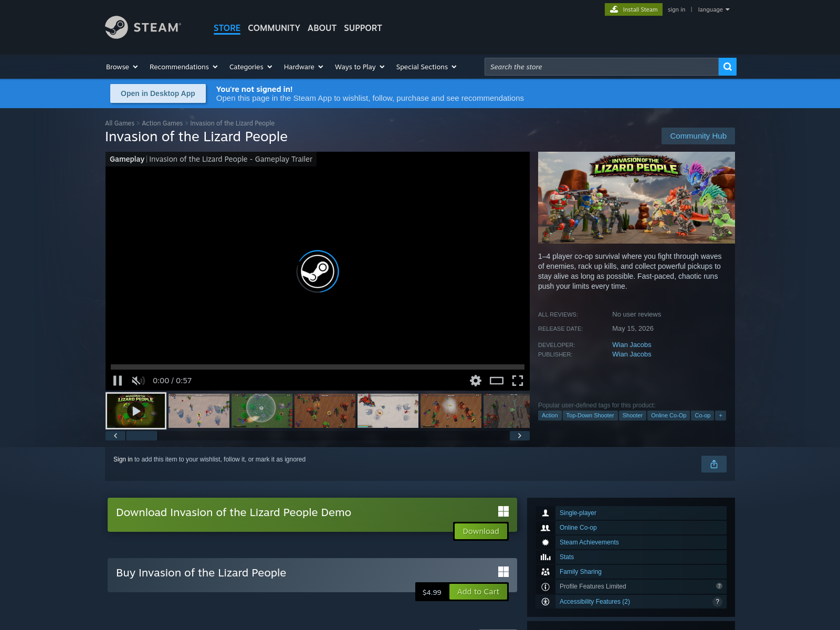Screen dimensions: 840x630
Task: Click the Family Sharing icon
Action: tap(545, 572)
